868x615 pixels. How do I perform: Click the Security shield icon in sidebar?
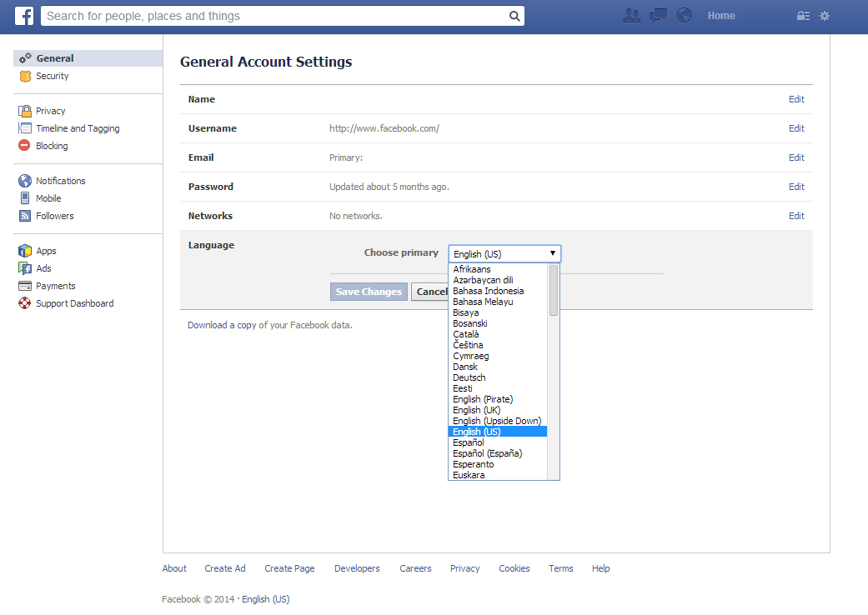coord(24,76)
